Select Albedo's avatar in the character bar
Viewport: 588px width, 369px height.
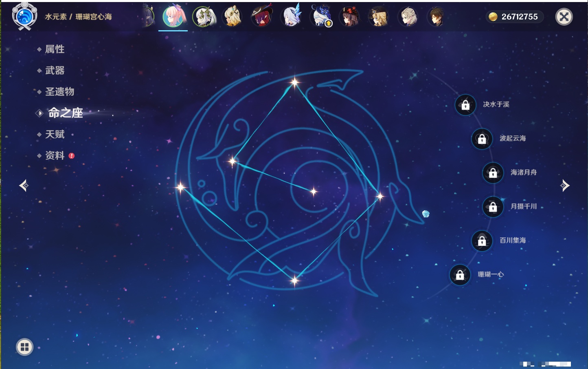pyautogui.click(x=408, y=17)
